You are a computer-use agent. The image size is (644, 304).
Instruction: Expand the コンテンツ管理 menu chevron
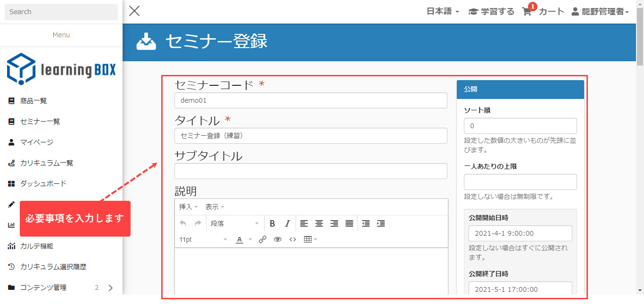click(111, 288)
